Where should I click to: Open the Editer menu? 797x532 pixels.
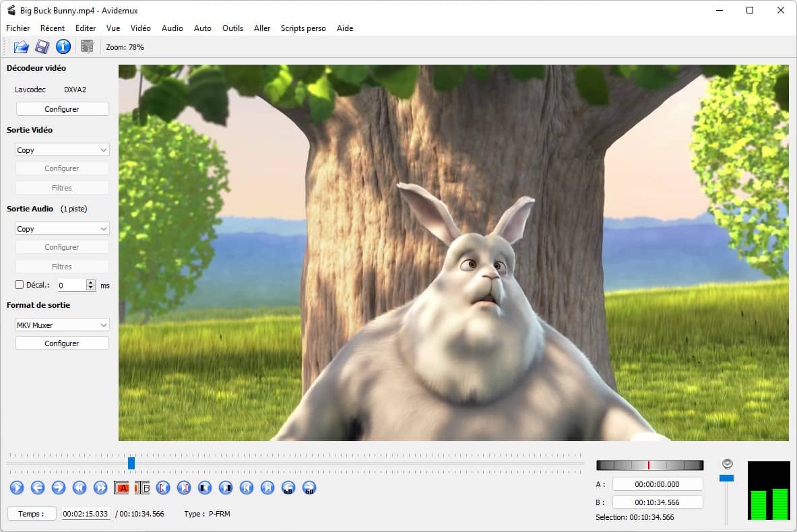86,28
